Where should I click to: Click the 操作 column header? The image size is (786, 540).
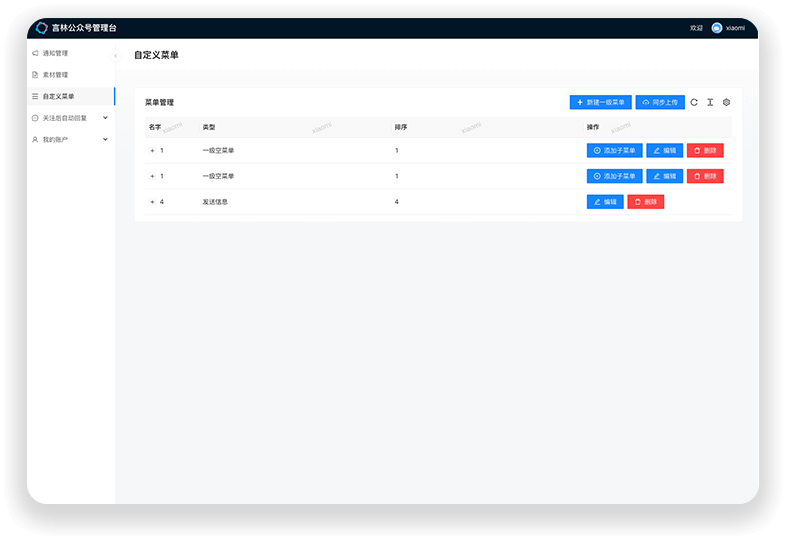coord(593,127)
